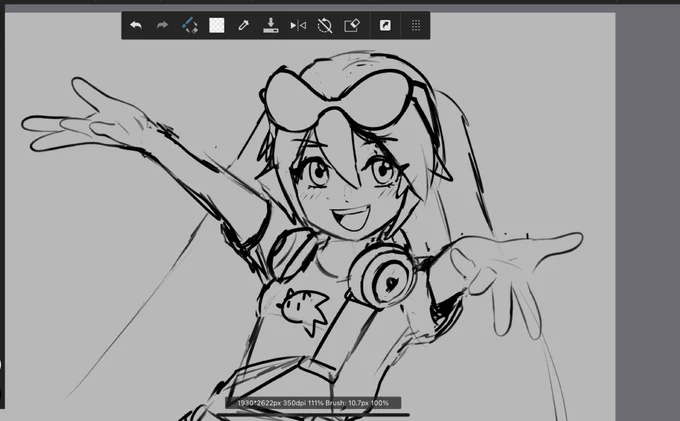Undo the last stroke with the Undo arrow

(x=136, y=25)
